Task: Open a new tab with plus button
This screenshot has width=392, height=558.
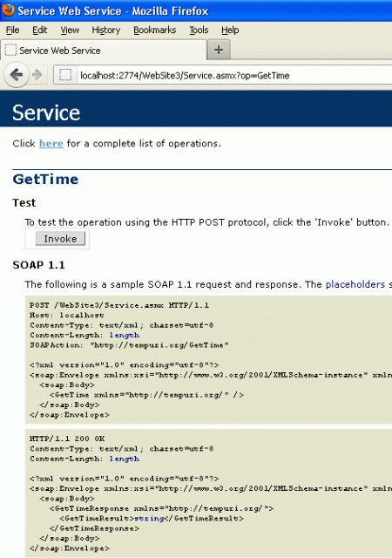Action: pyautogui.click(x=219, y=50)
